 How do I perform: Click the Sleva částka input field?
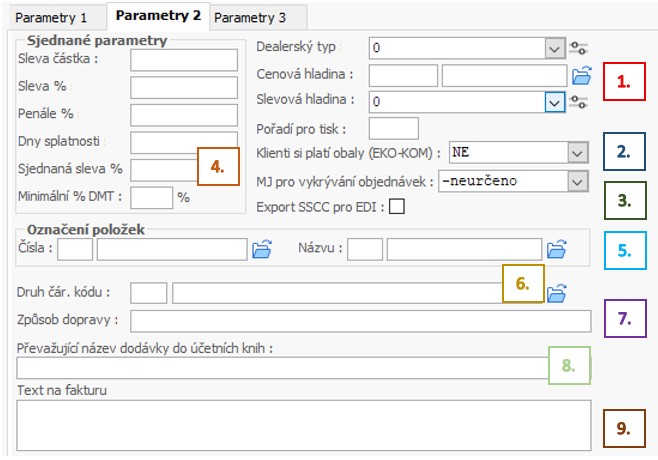pos(184,60)
